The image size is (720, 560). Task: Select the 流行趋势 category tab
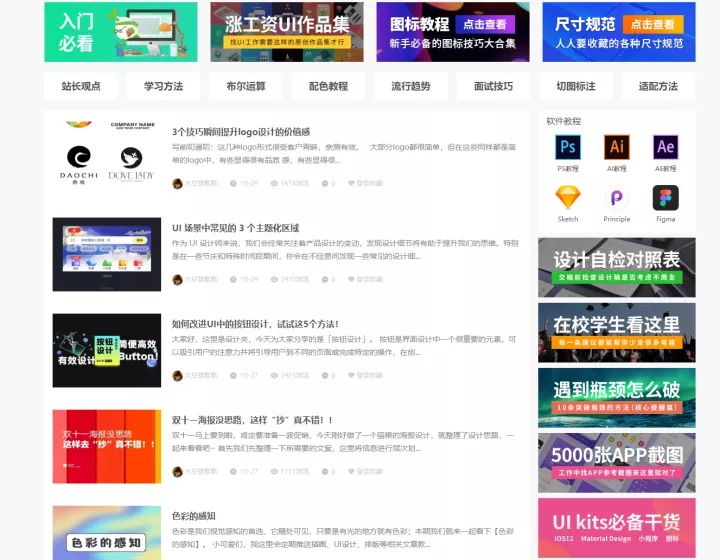[411, 86]
